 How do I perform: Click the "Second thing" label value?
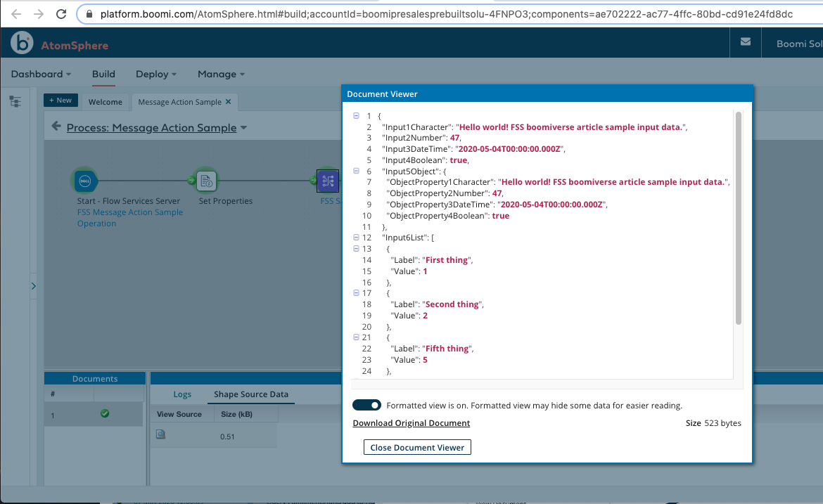pyautogui.click(x=452, y=304)
